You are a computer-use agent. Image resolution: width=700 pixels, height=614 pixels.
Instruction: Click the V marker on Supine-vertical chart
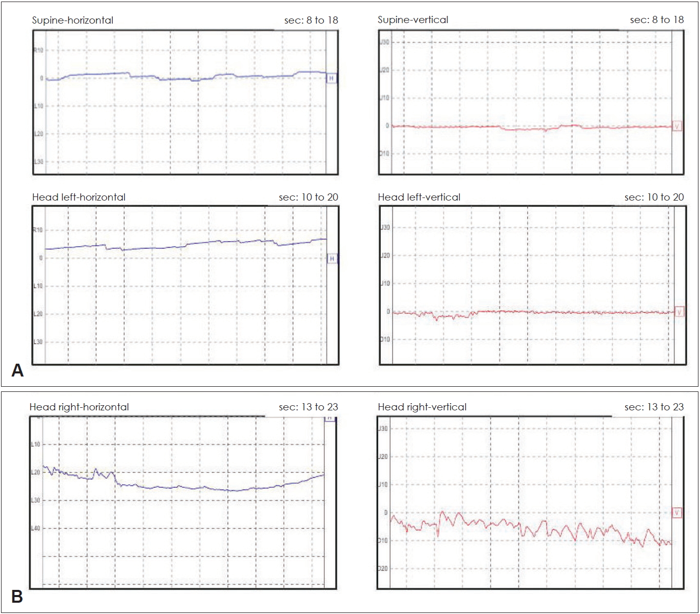tap(677, 126)
